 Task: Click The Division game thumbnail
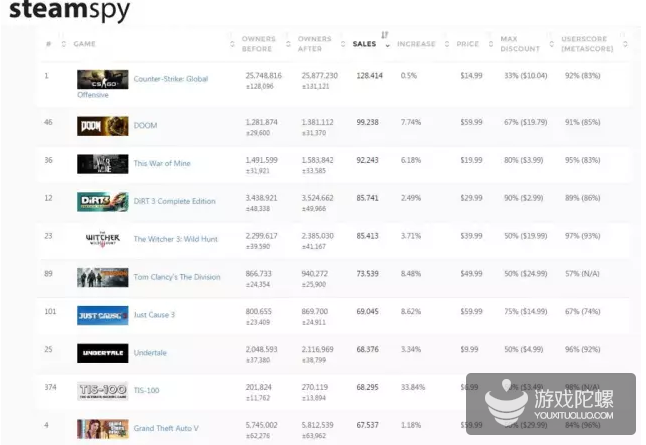click(x=103, y=277)
